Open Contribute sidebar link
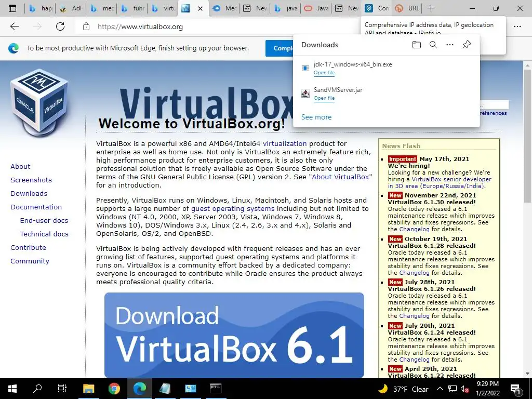Image resolution: width=532 pixels, height=399 pixels. click(28, 248)
